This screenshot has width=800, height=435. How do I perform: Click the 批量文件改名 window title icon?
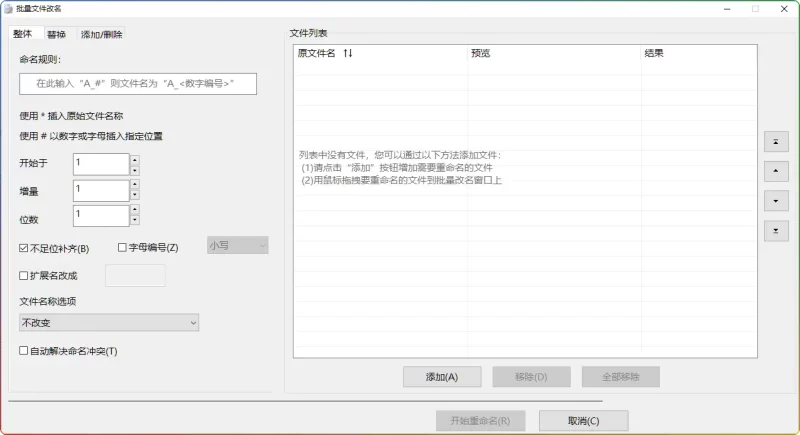[8, 9]
